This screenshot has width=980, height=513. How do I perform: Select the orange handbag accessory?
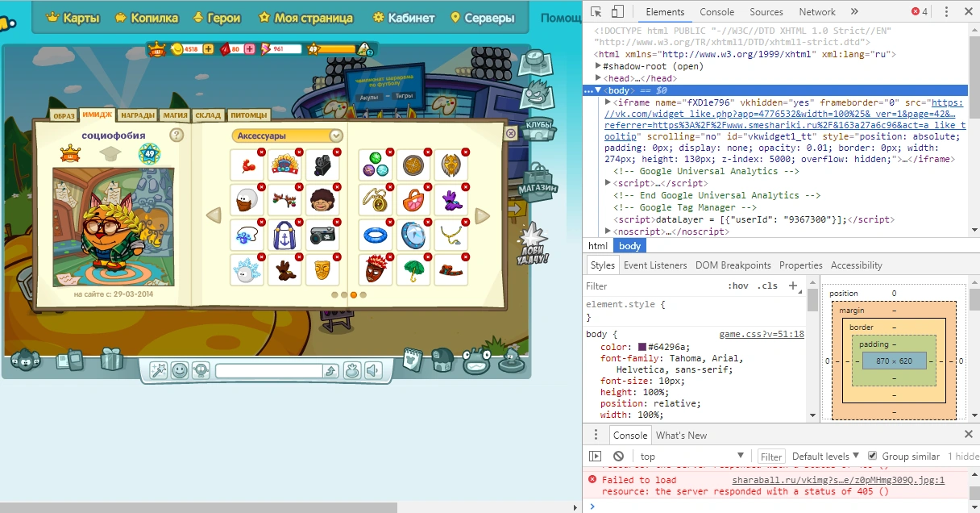[x=413, y=200]
